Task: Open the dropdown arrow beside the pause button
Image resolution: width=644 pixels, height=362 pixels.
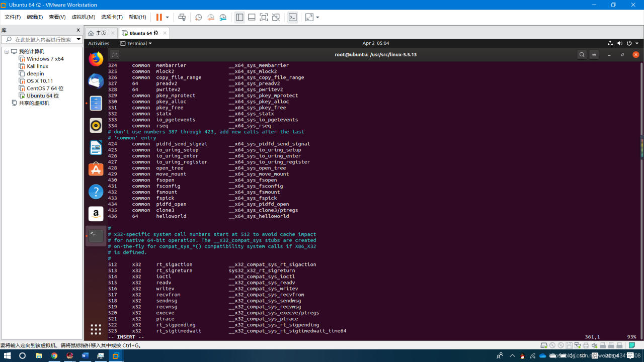Action: coord(168,17)
